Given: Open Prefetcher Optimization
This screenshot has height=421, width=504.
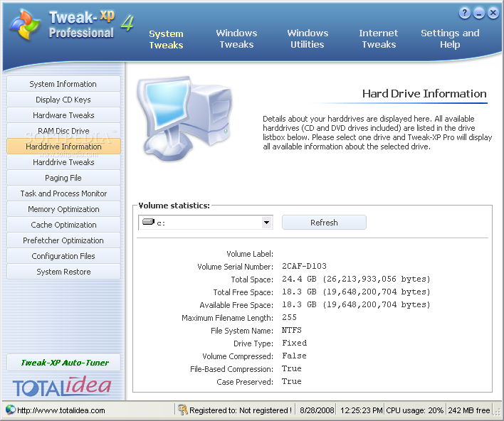Looking at the screenshot, I should point(63,240).
